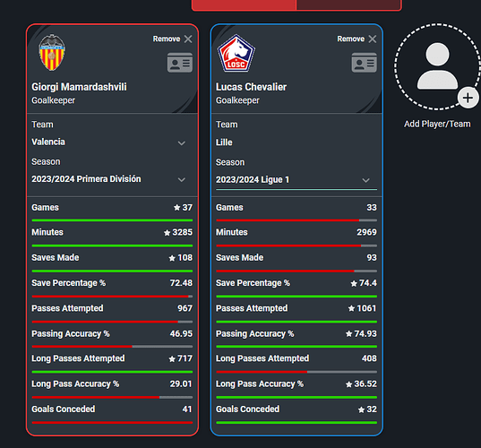The image size is (481, 448).
Task: Expand the 2023/2024 Ligue 1 season dropdown
Action: 365,180
